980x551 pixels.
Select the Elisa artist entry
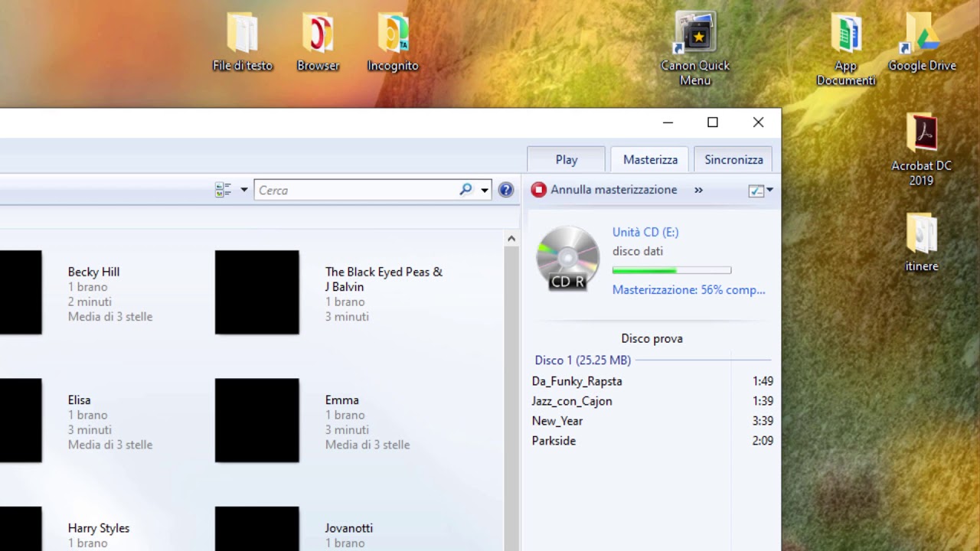point(79,400)
